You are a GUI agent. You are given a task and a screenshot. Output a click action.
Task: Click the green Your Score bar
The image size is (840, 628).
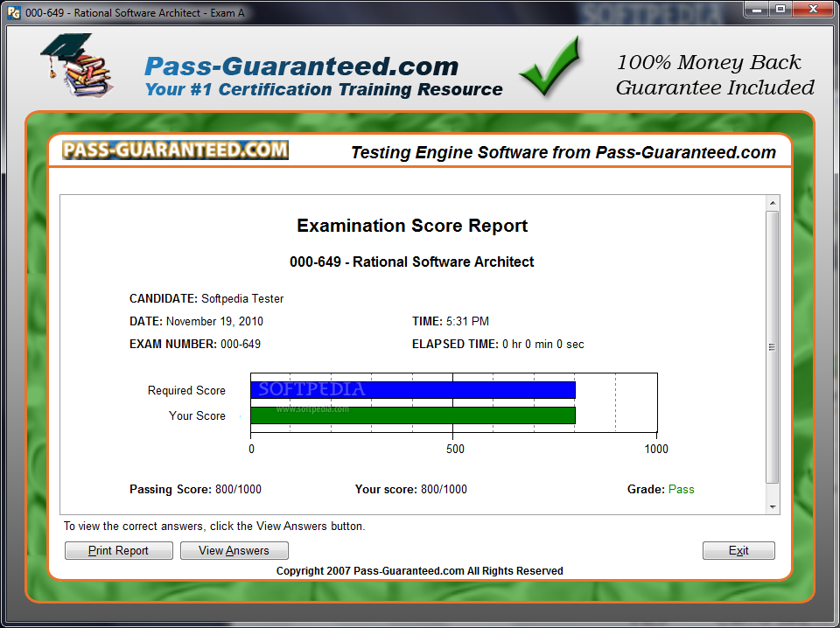[x=412, y=415]
